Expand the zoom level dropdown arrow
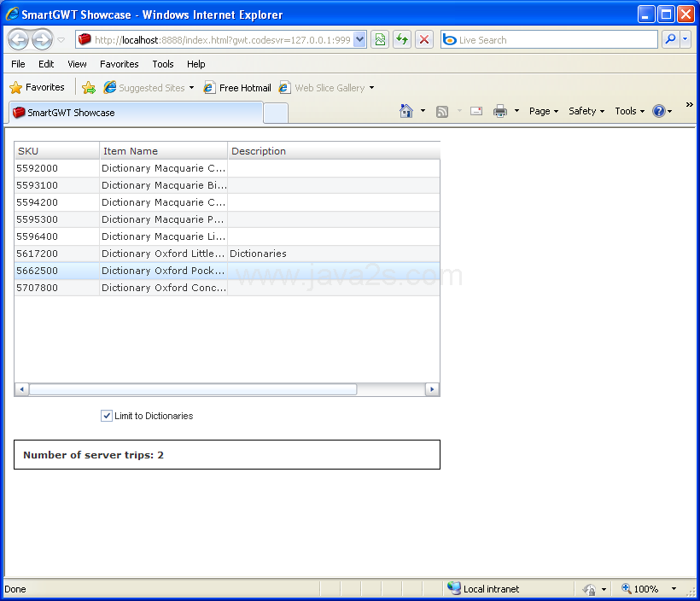This screenshot has width=700, height=601. [x=674, y=589]
